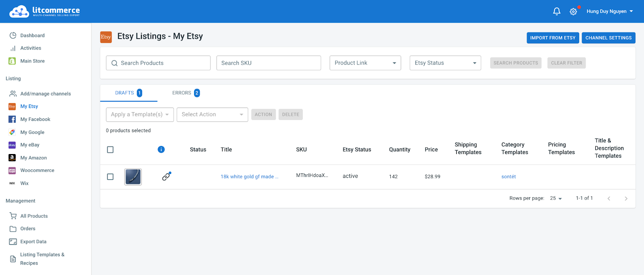Click the Action button
644x275 pixels.
coord(263,115)
